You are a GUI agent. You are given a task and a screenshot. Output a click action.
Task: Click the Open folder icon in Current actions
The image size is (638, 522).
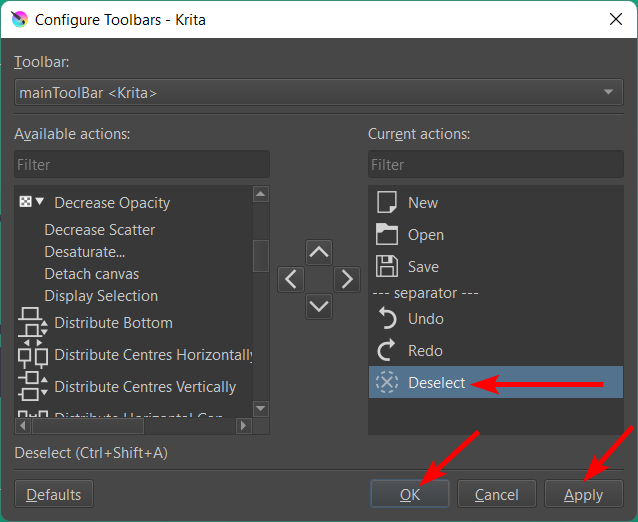click(x=387, y=234)
